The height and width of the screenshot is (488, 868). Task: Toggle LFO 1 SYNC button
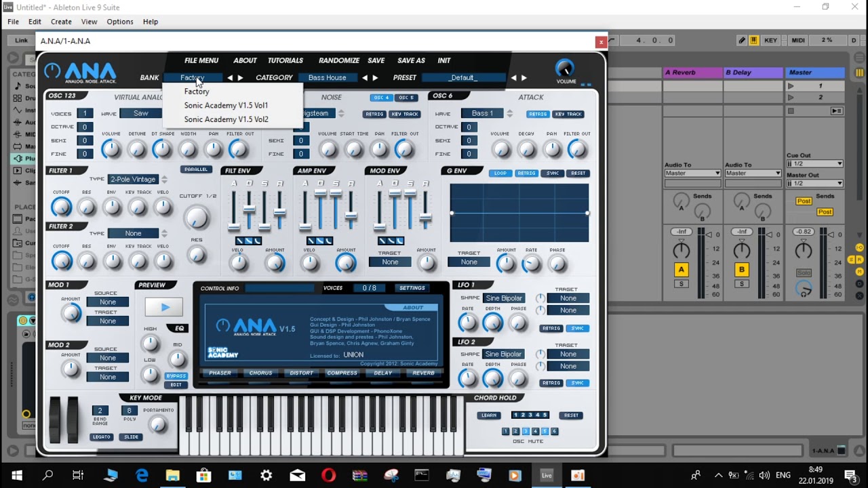pos(577,329)
